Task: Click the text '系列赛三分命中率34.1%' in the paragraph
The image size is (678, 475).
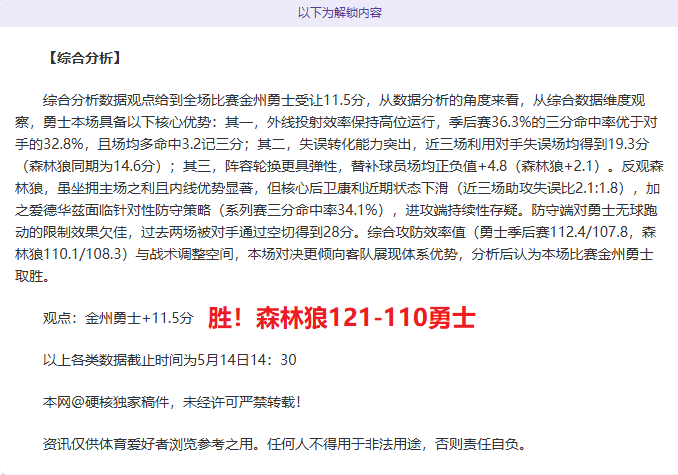Action: (301, 210)
